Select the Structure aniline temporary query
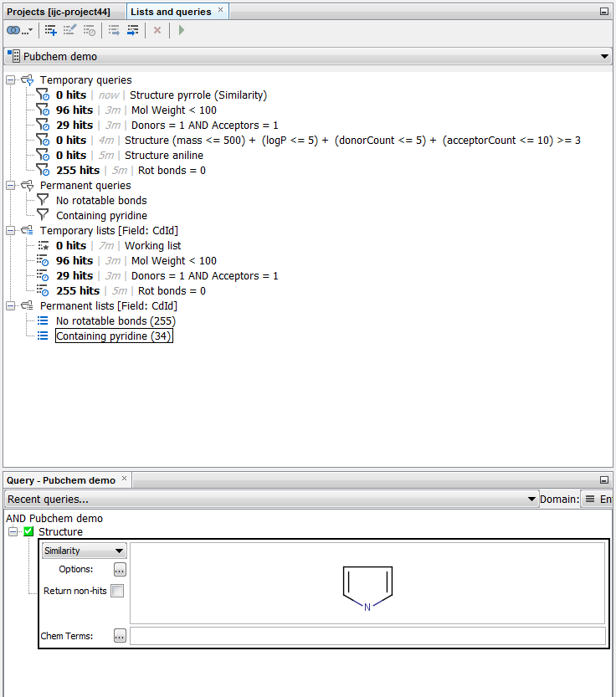616x697 pixels. click(x=164, y=156)
